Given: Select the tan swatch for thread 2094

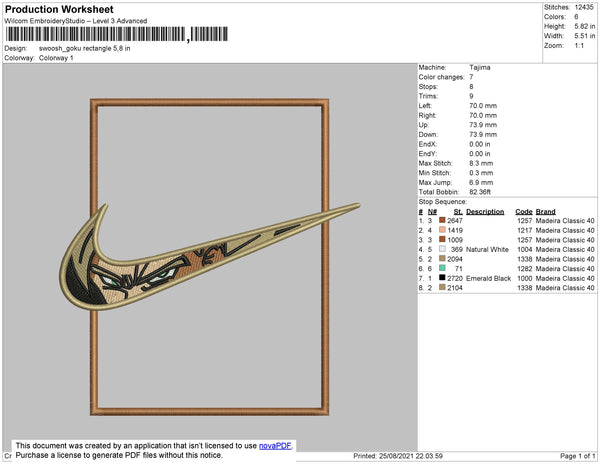Looking at the screenshot, I should coord(442,258).
